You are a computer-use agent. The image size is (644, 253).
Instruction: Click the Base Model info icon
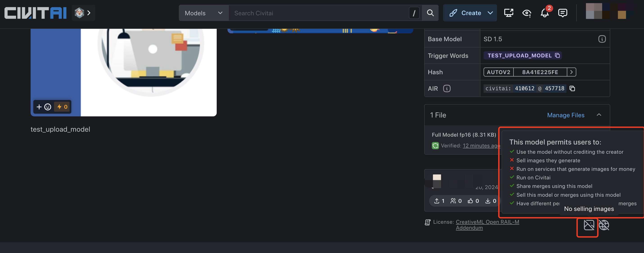602,39
